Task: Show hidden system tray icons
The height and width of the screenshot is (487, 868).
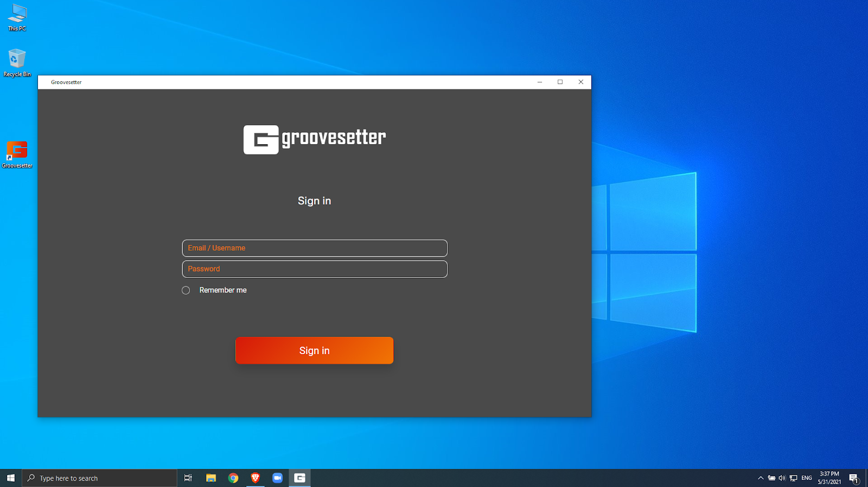Action: (x=761, y=478)
